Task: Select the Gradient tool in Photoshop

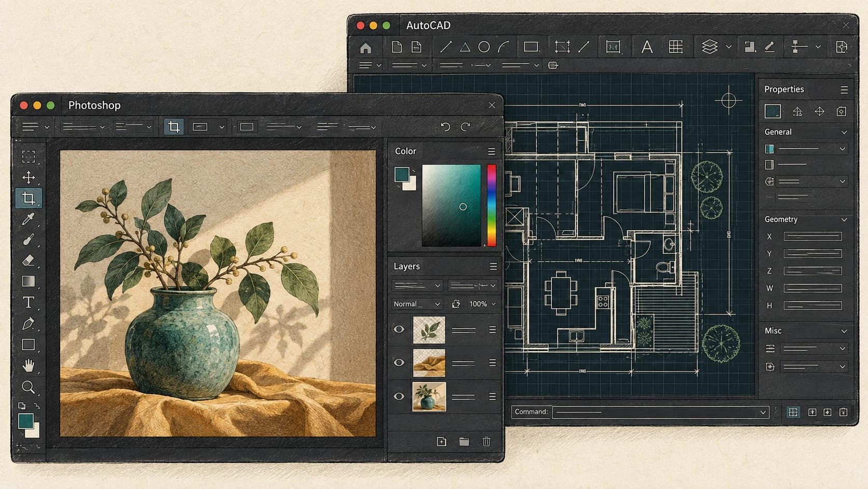Action: coord(29,281)
